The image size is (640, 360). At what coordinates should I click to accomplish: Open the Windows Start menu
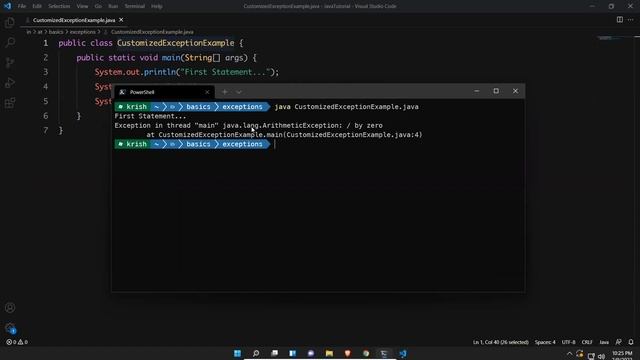point(237,353)
